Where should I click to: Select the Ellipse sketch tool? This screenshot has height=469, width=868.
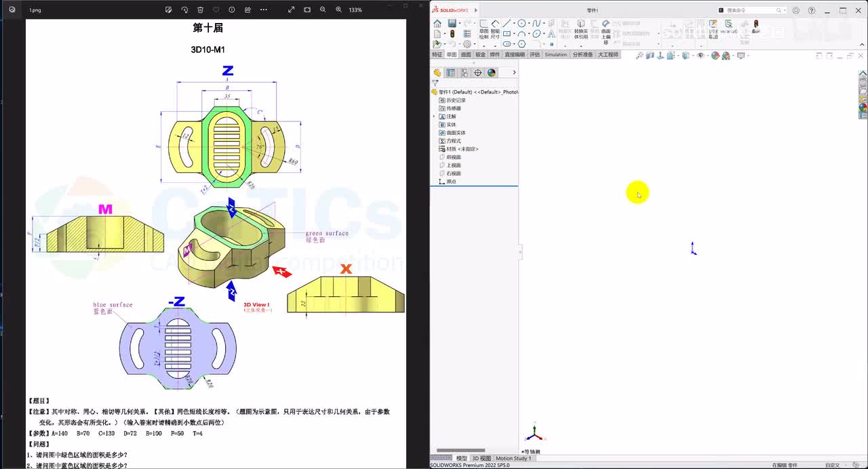point(536,34)
